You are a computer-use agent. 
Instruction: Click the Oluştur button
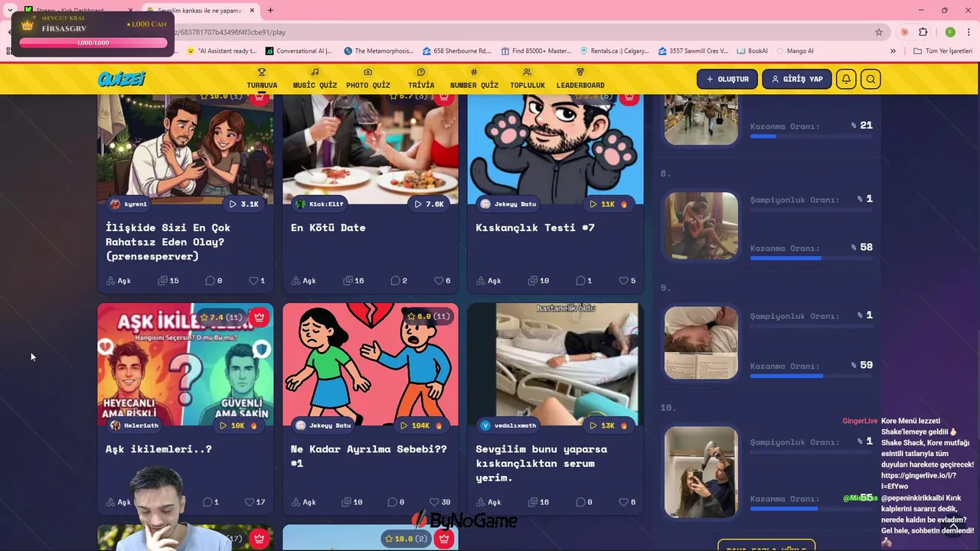pyautogui.click(x=727, y=79)
